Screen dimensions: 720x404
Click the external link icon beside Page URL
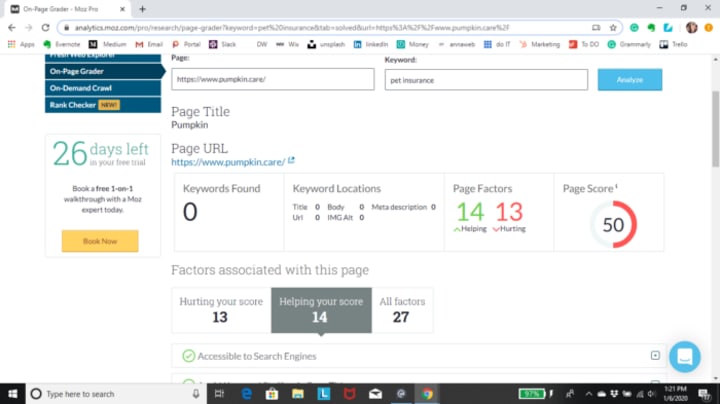coord(291,161)
